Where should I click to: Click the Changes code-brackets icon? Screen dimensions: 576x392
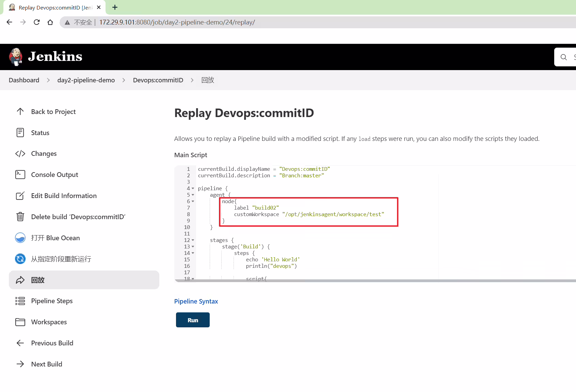[x=20, y=154]
